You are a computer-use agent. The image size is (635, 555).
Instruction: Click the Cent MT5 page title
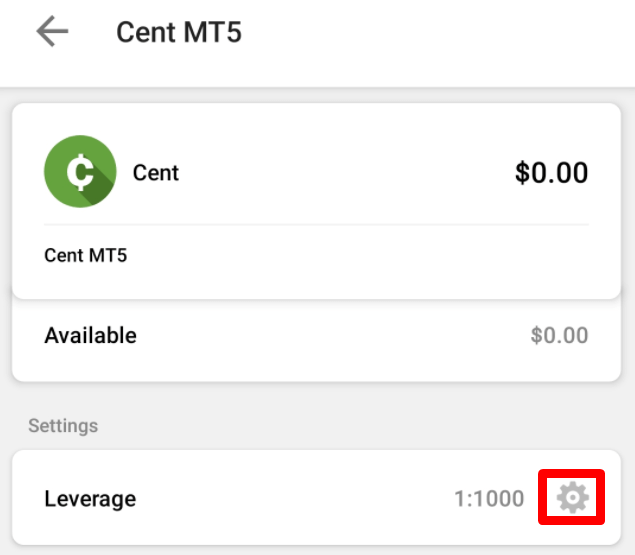pyautogui.click(x=179, y=32)
